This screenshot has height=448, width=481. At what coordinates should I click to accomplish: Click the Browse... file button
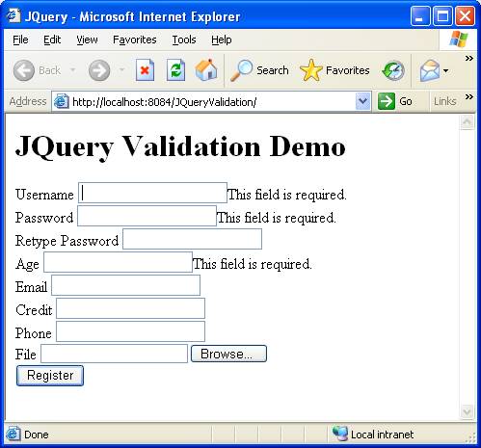click(x=228, y=354)
